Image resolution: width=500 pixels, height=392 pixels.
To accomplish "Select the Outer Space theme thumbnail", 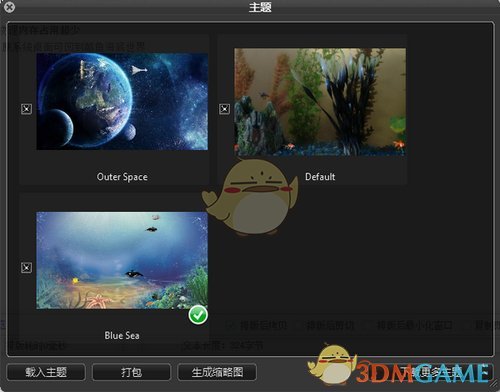I will point(122,101).
